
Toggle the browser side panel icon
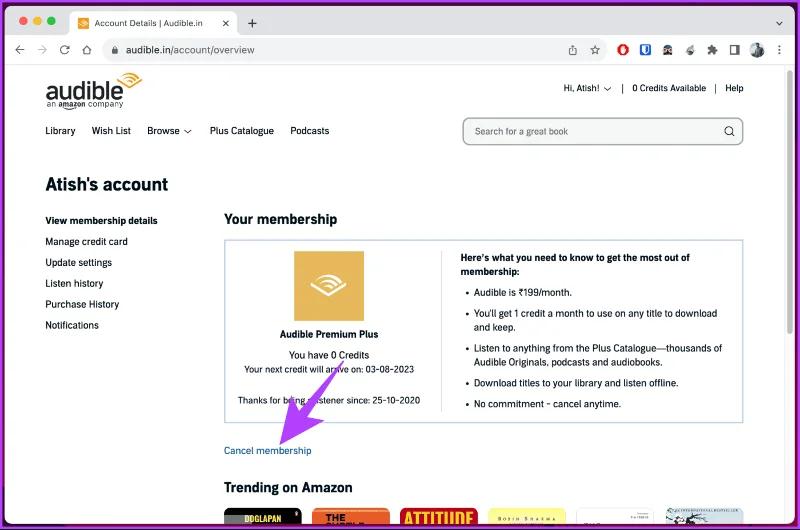pos(735,50)
